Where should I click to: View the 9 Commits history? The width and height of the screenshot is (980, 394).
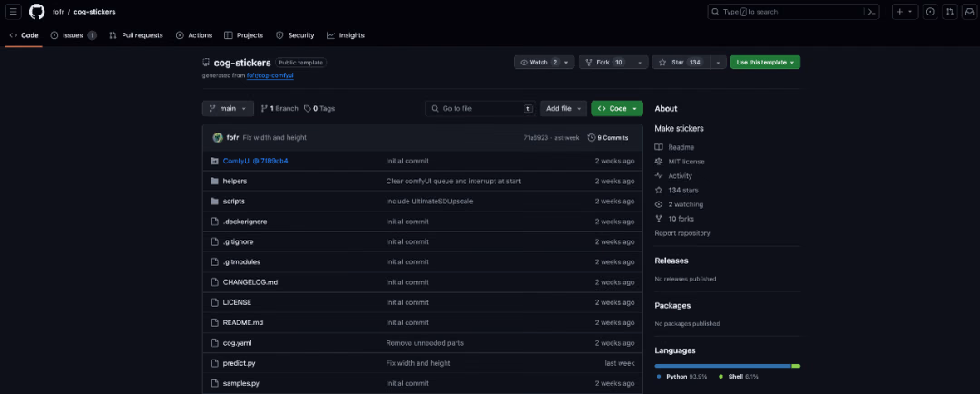tap(607, 138)
